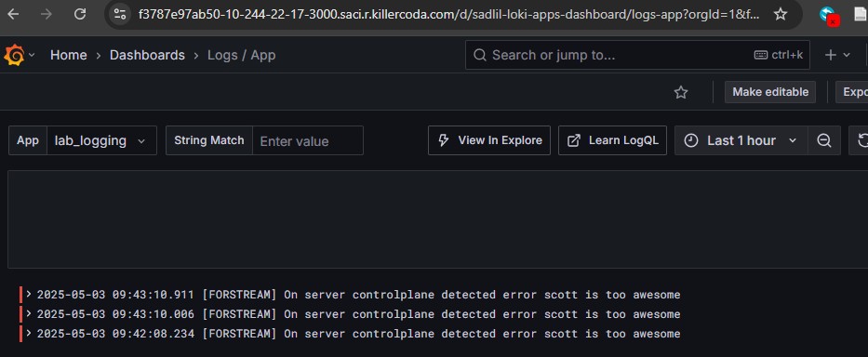Click the browser forward arrow
868x357 pixels.
tap(47, 14)
